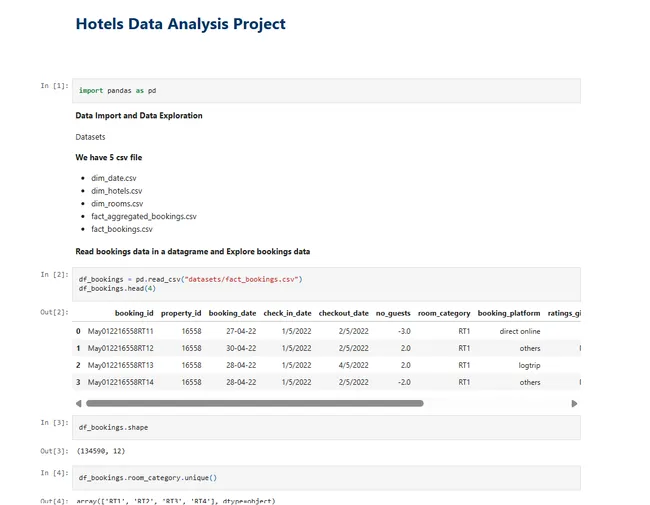Click 'Read bookings data in a datagrame' heading
The image size is (650, 505).
coord(192,252)
